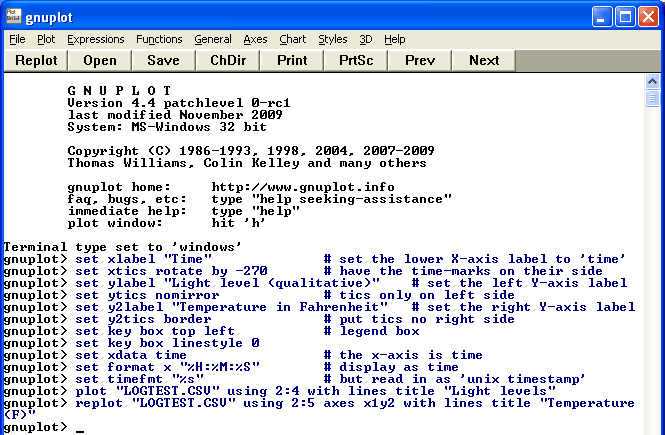Open the General menu

pos(213,39)
